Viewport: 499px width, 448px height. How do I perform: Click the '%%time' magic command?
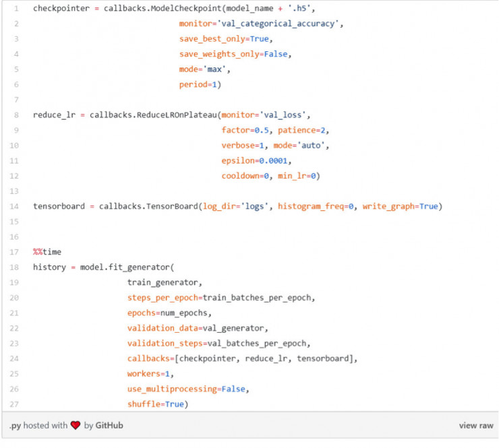point(47,252)
